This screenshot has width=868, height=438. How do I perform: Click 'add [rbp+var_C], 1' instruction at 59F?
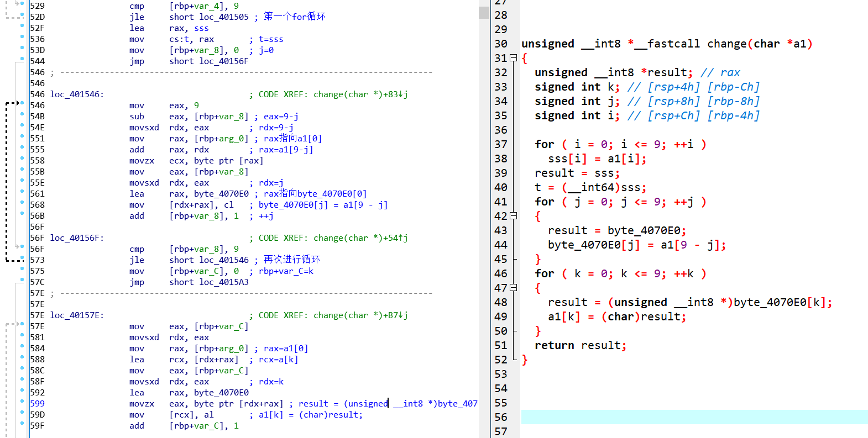click(184, 426)
